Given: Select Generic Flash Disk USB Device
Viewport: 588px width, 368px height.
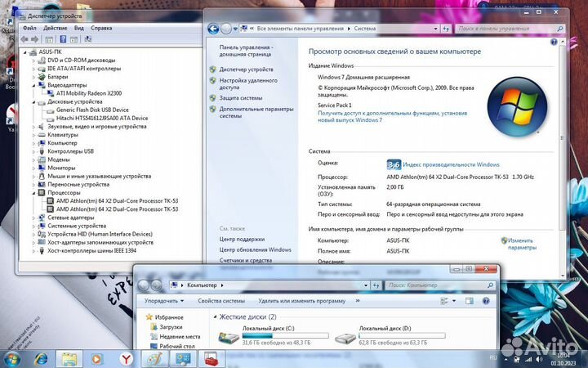Looking at the screenshot, I should (x=92, y=110).
